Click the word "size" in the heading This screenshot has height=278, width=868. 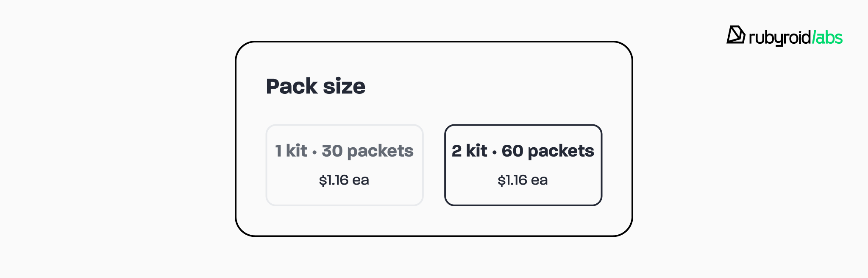click(344, 86)
